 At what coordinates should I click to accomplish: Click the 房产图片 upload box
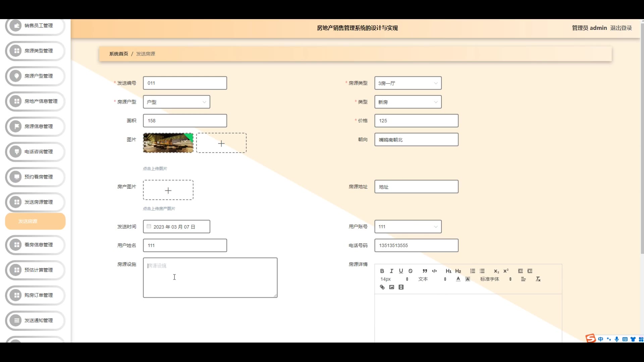[168, 190]
